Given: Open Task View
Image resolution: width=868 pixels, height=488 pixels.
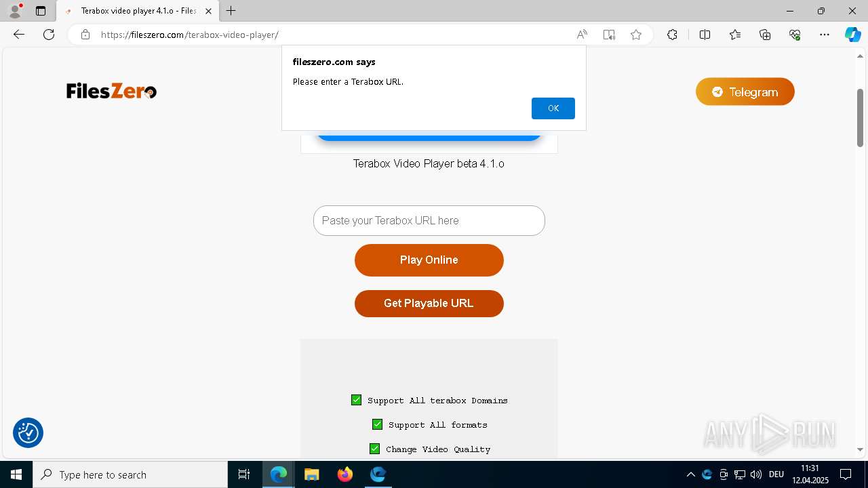Looking at the screenshot, I should coord(244,474).
